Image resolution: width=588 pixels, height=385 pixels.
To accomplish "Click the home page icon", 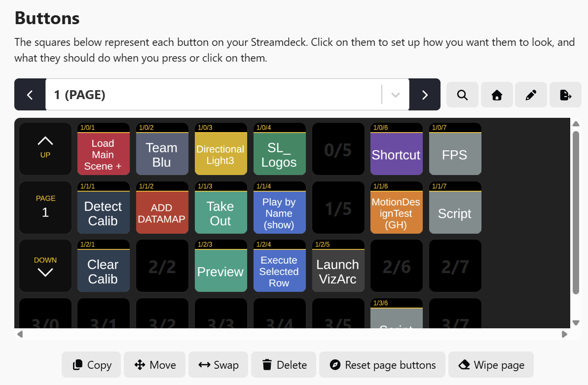I will coord(497,95).
